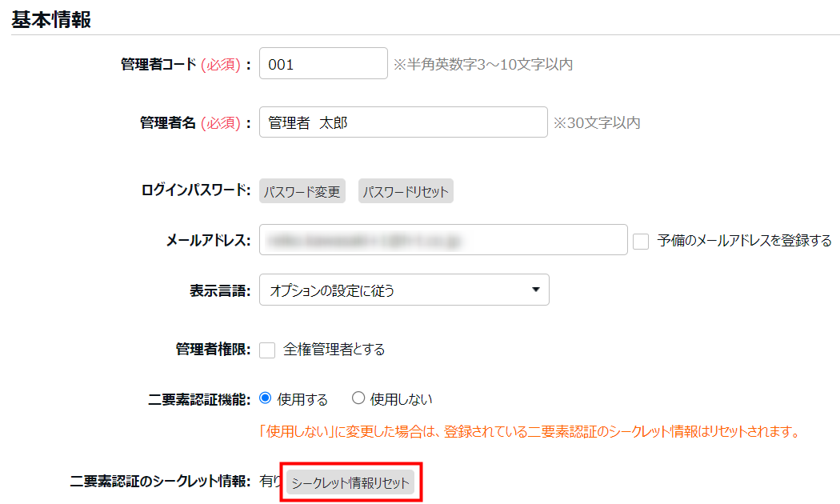Tick the 全権管理者とする checkbox

(268, 350)
